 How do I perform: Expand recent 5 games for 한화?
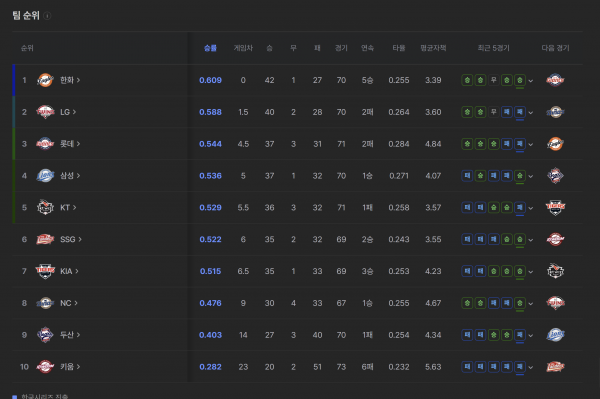[531, 81]
